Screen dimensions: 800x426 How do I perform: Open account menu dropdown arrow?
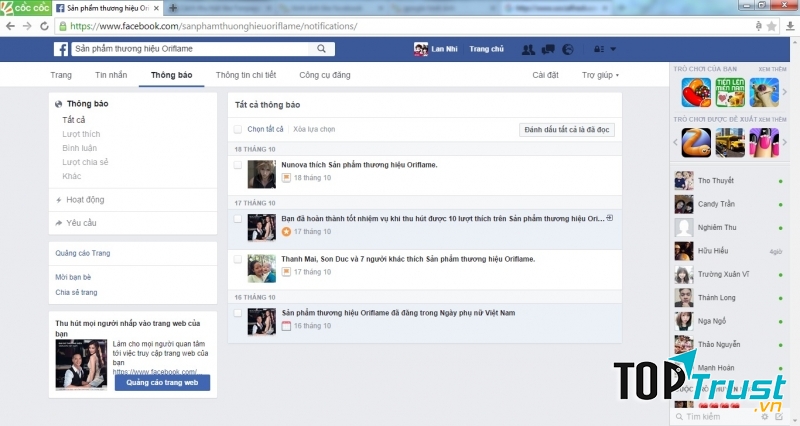click(613, 49)
